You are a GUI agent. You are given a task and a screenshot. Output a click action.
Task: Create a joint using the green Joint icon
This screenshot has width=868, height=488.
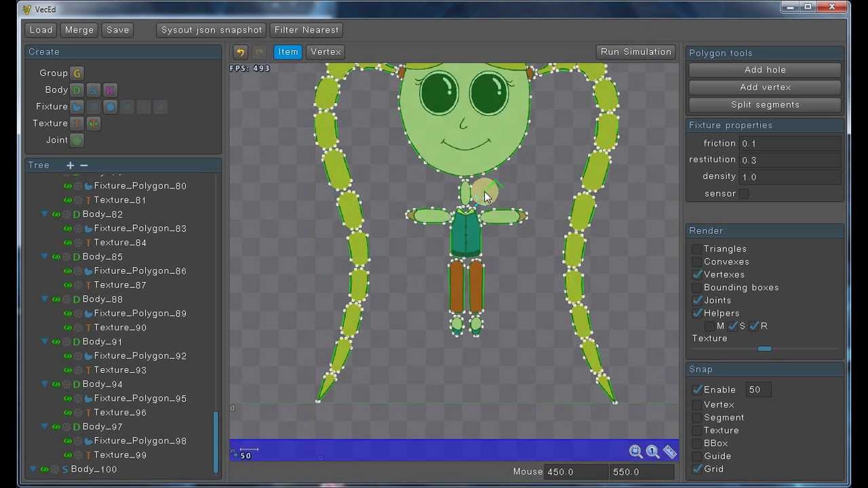coord(77,140)
